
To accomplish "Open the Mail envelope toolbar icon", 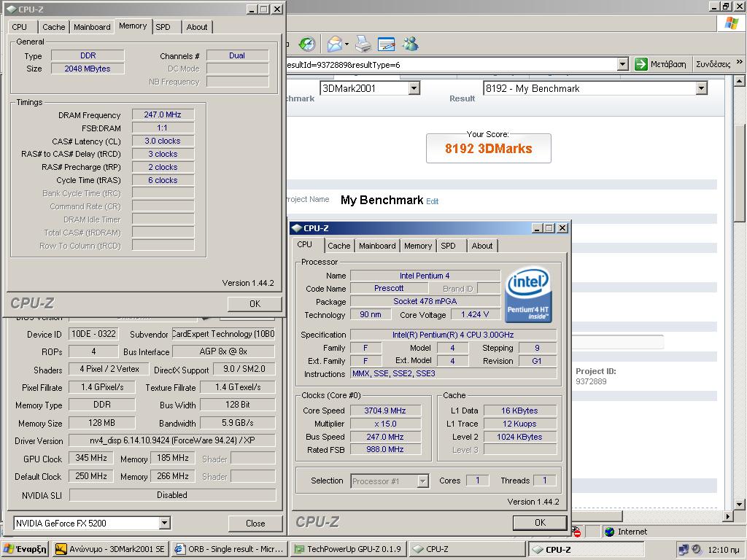I will [334, 44].
